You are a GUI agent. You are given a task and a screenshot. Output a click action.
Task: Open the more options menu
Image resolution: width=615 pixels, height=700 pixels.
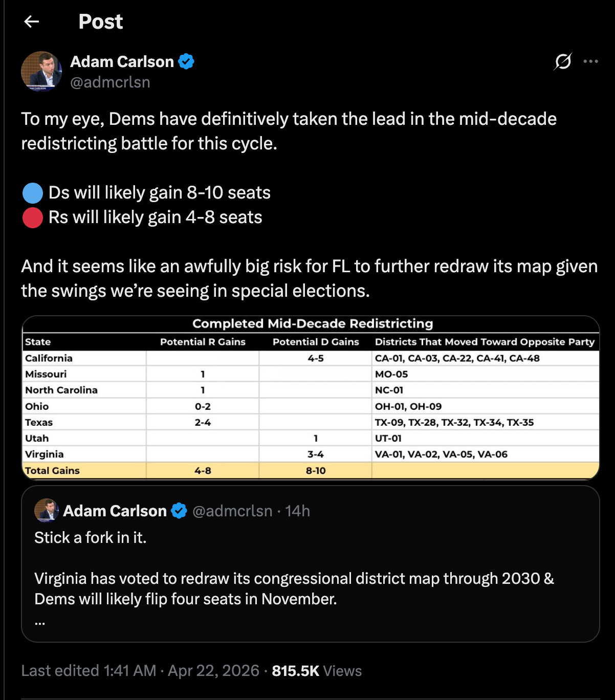click(x=591, y=61)
